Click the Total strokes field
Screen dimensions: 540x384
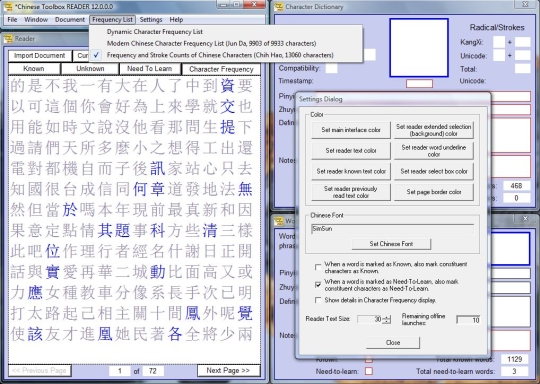click(x=522, y=69)
